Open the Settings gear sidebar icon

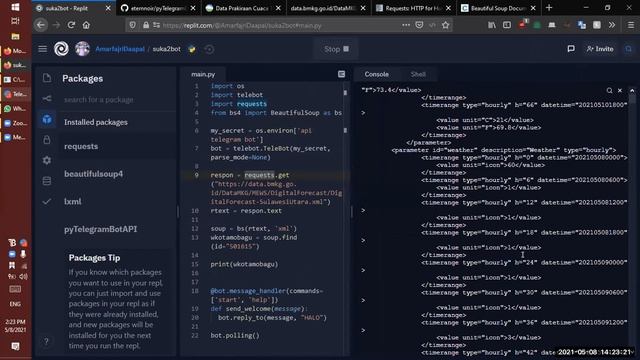[47, 160]
